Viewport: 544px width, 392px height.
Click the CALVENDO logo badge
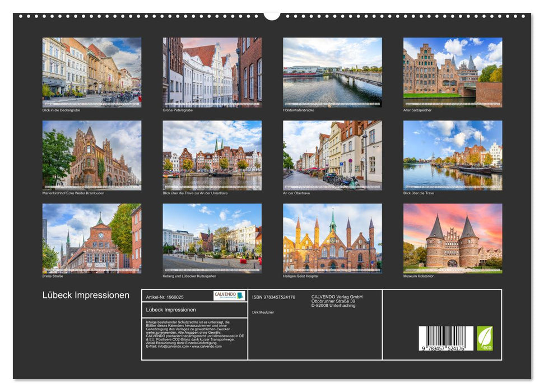pos(229,296)
